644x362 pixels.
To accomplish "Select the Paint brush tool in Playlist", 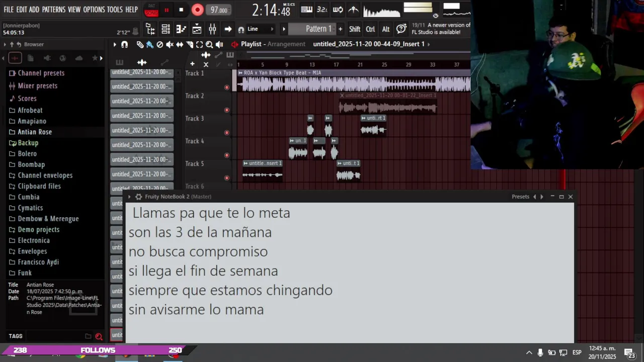I will pyautogui.click(x=150, y=44).
